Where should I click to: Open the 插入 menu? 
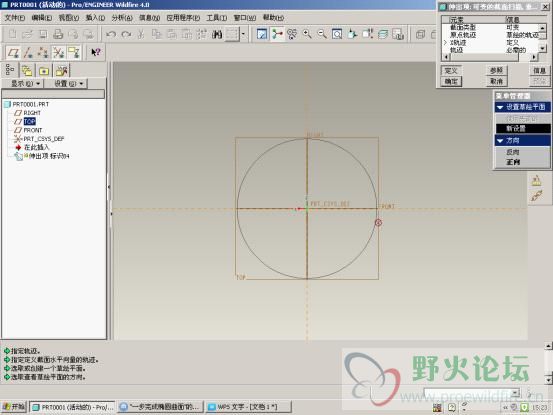pyautogui.click(x=96, y=18)
